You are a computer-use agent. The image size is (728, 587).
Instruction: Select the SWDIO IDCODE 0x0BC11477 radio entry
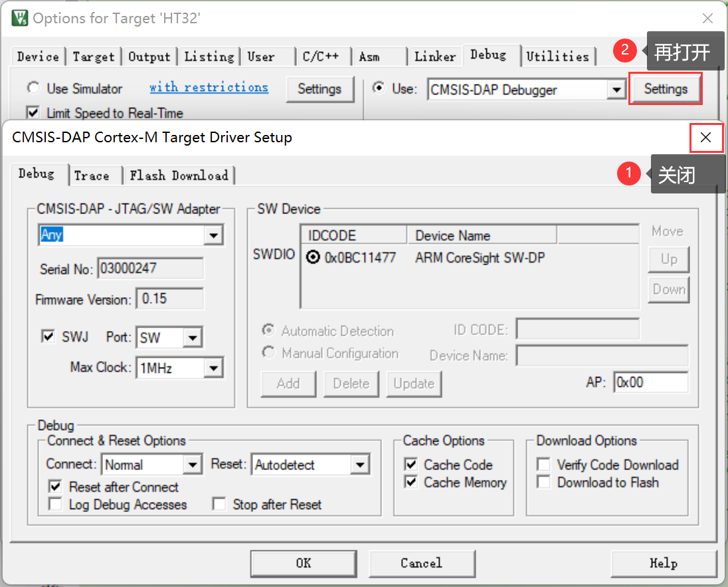point(314,258)
